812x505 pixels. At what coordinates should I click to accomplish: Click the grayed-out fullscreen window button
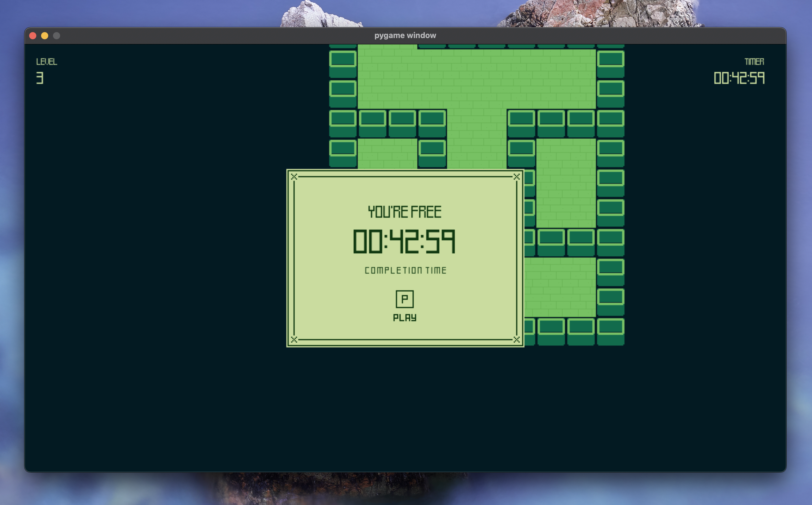pos(57,36)
